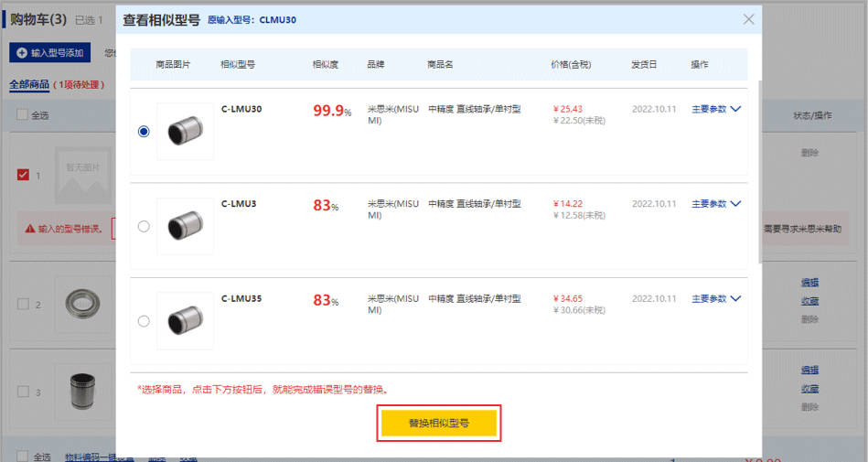Check cart item 2 checkbox
This screenshot has height=462, width=868.
24,304
